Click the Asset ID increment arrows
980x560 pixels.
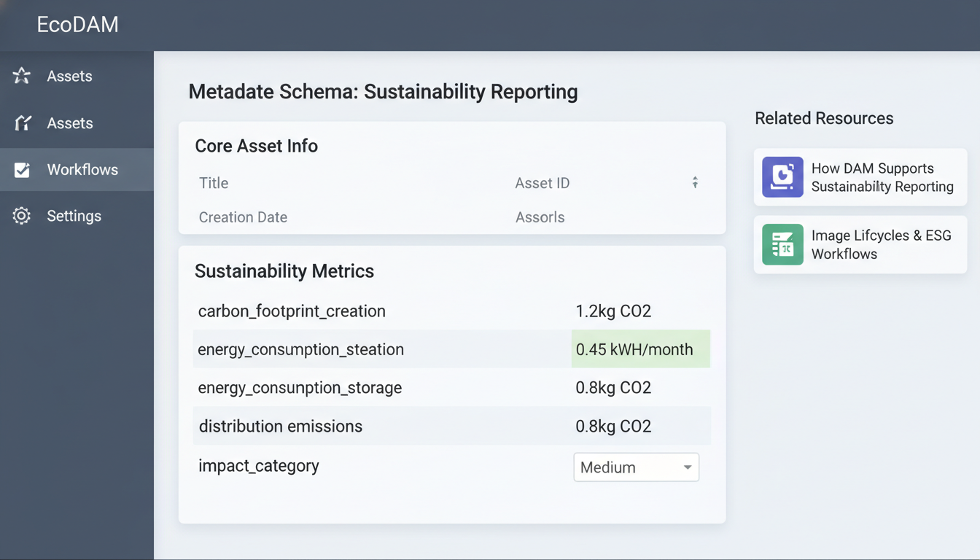pos(695,182)
